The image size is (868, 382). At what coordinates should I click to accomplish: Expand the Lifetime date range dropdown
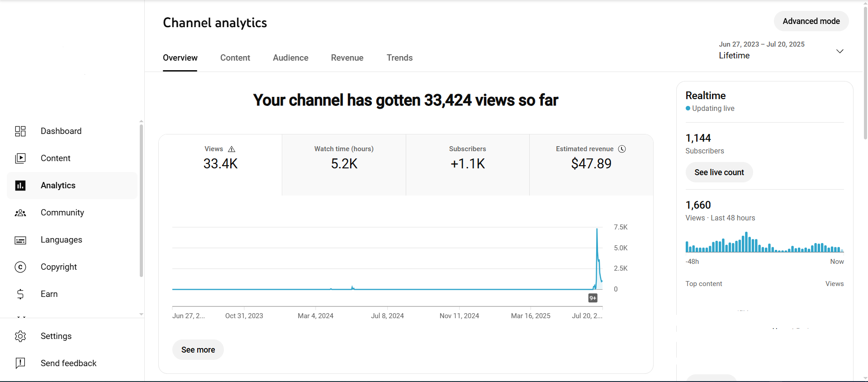840,51
